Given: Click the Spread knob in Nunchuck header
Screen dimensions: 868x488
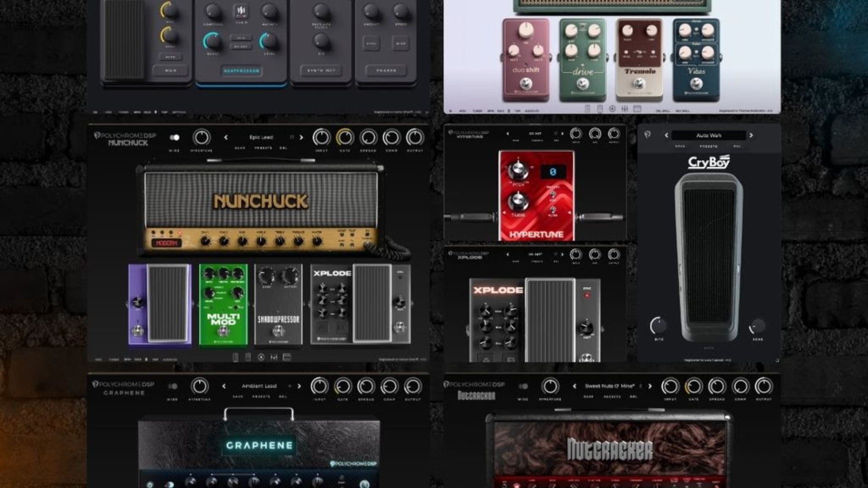Looking at the screenshot, I should click(x=368, y=137).
